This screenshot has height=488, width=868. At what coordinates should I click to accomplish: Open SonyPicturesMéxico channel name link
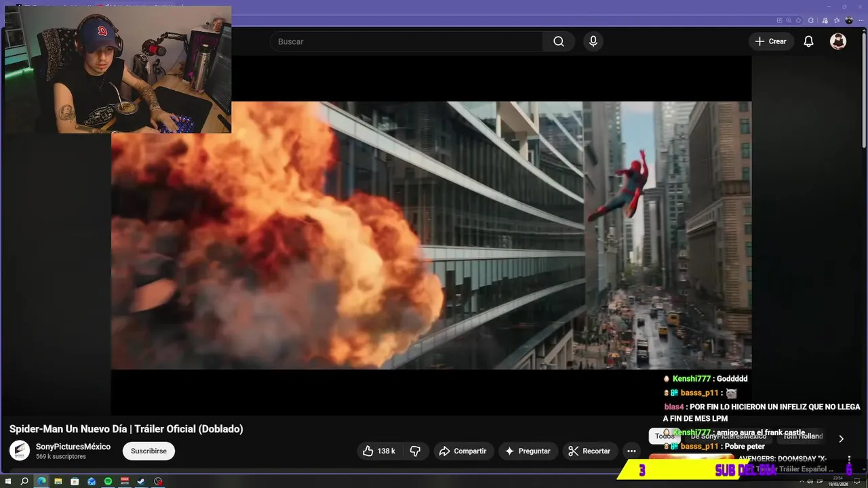point(73,447)
